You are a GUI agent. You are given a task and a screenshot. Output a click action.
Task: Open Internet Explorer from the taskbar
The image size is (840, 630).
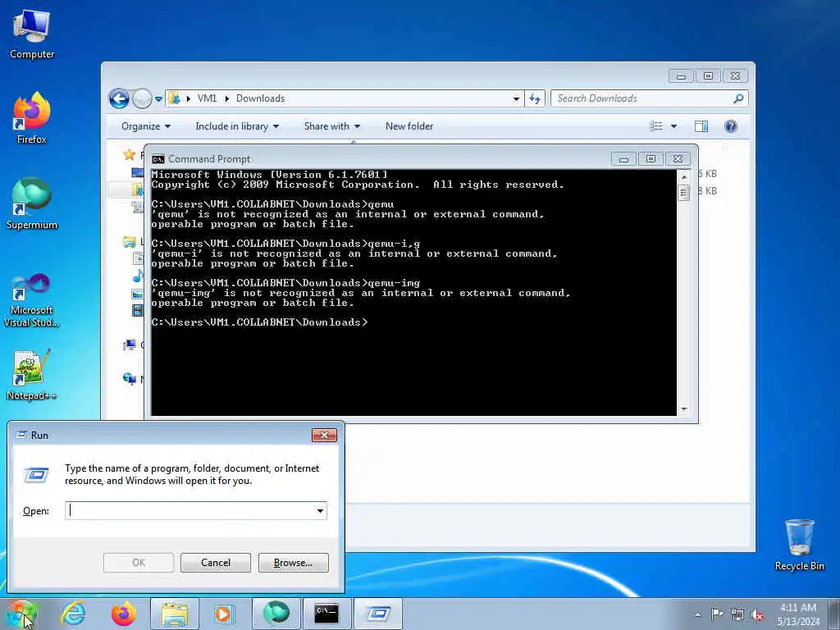point(73,614)
